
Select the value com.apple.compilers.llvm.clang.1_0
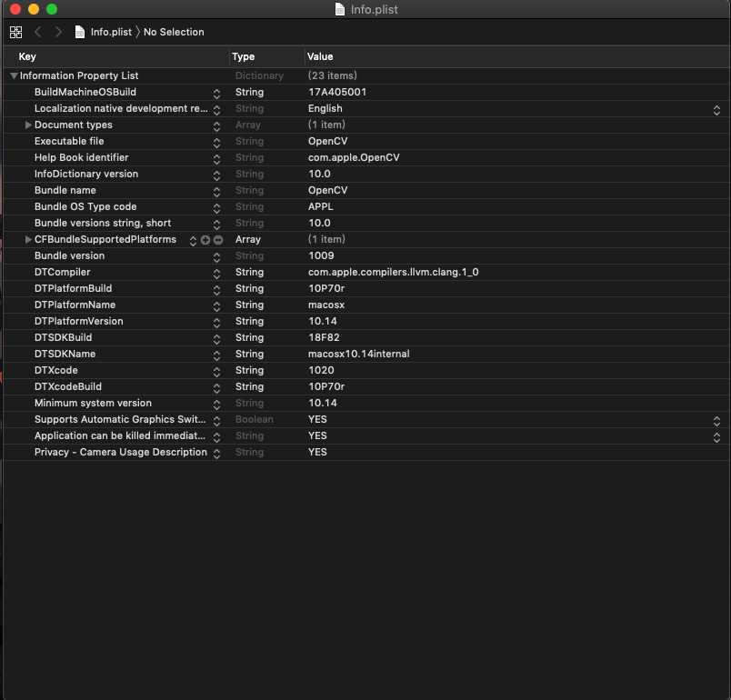pyautogui.click(x=393, y=272)
